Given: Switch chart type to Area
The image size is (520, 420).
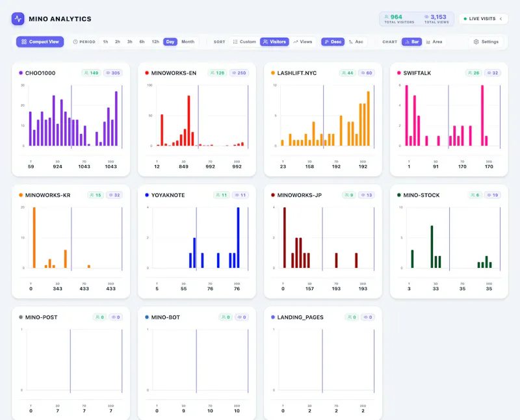Looking at the screenshot, I should (434, 42).
